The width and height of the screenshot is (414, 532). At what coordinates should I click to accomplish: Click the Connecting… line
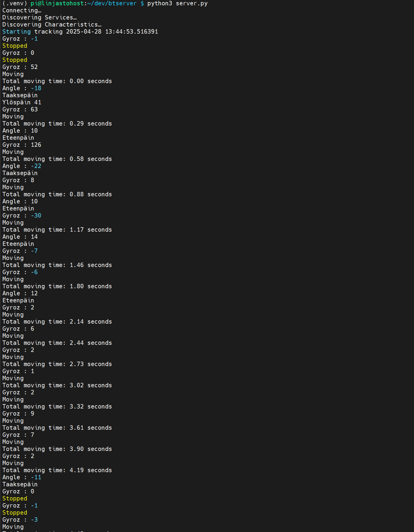22,11
